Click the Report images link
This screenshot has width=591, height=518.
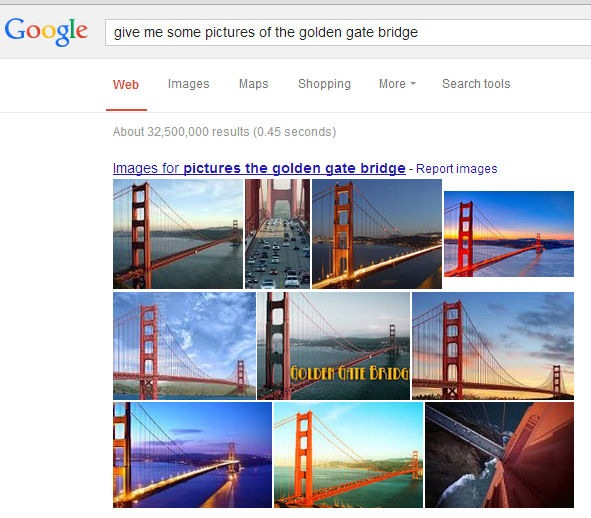(456, 169)
